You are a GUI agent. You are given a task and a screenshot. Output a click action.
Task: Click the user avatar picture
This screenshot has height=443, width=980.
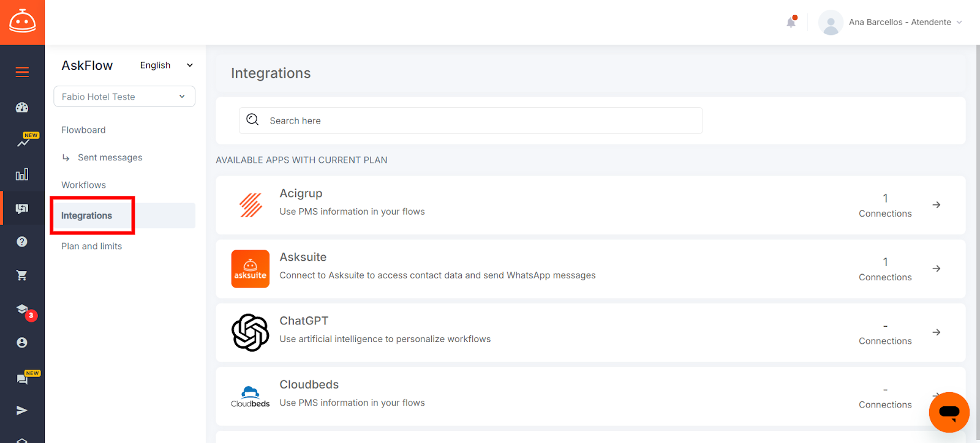pos(831,22)
